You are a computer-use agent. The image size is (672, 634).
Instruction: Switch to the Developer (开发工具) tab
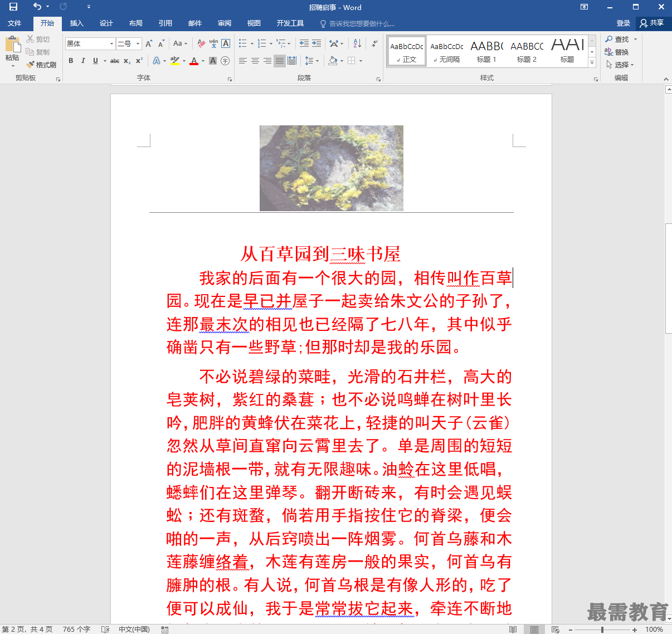pos(290,23)
